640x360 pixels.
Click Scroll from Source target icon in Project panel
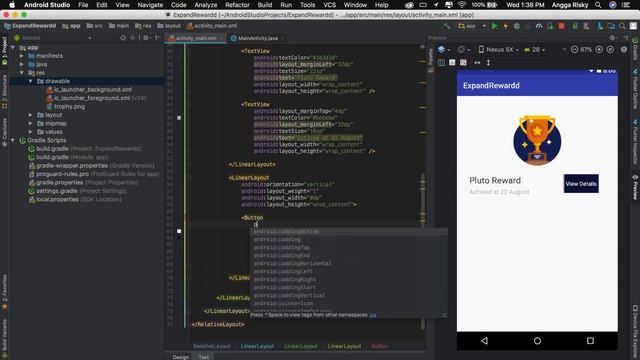pyautogui.click(x=123, y=38)
